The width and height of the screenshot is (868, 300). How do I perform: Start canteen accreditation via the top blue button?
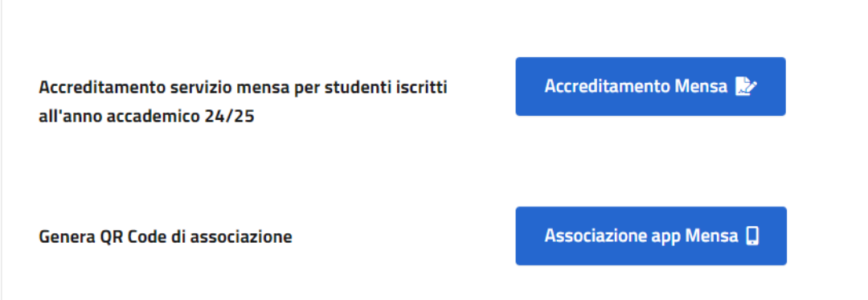tap(650, 86)
